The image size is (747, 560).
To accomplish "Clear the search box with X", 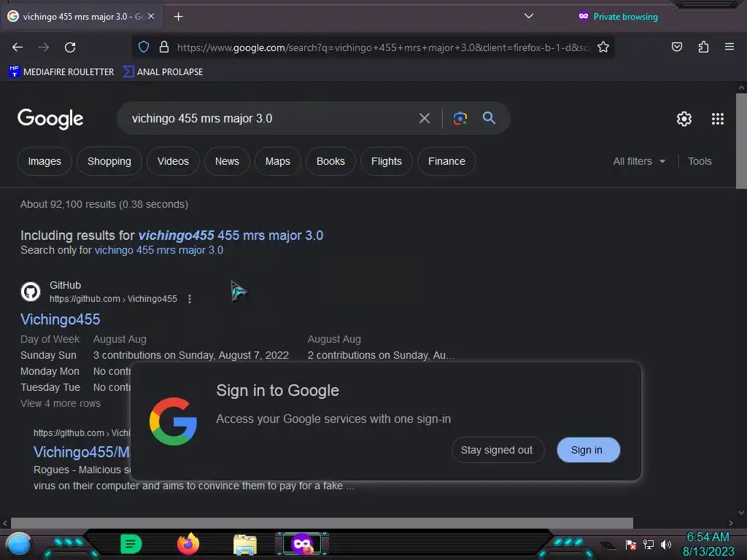I will 424,118.
